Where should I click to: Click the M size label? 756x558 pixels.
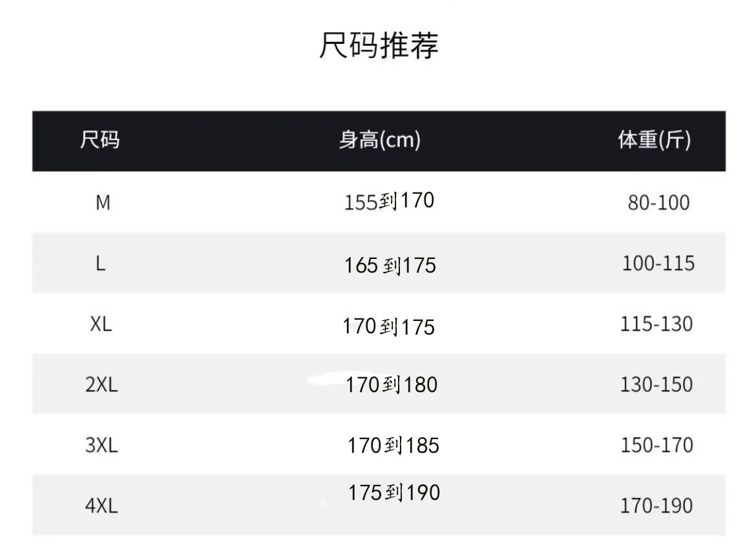(103, 203)
